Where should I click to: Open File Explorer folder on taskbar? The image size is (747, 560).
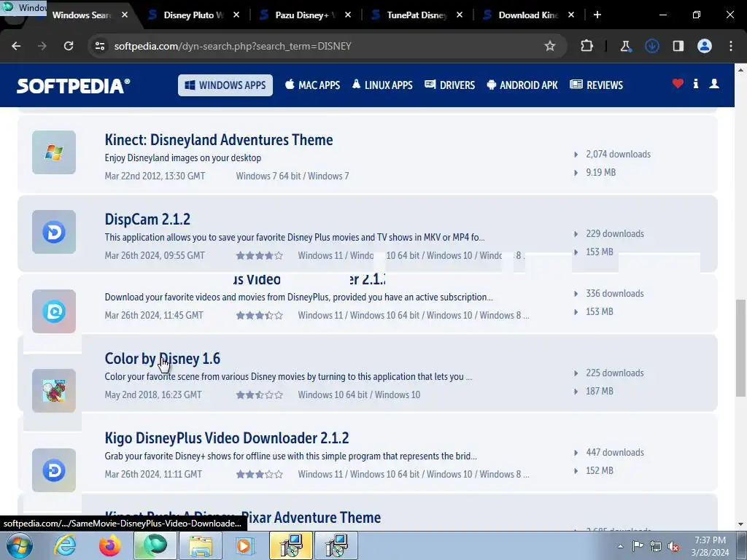[201, 545]
